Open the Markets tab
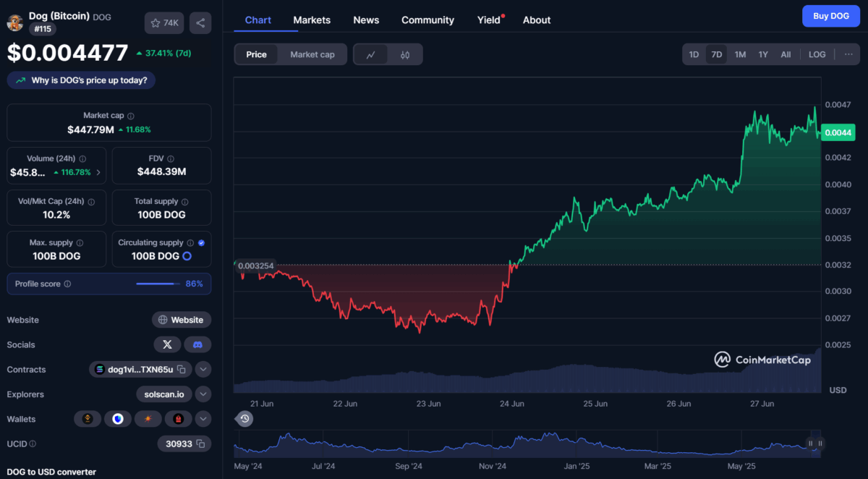The image size is (868, 479). point(312,20)
